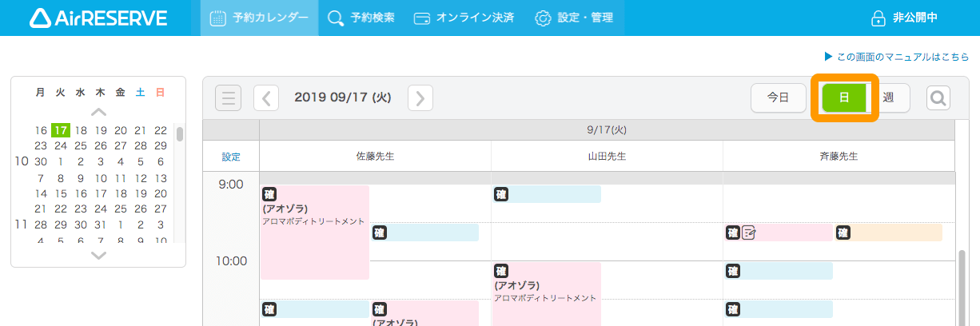980x326 pixels.
Task: Click the 設定 link in schedule header
Action: point(230,157)
